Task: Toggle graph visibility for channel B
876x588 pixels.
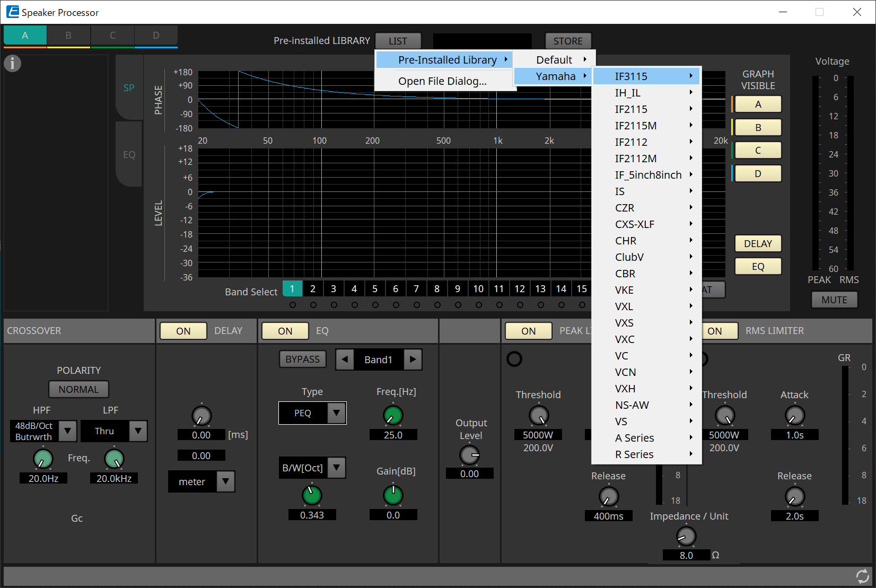Action: (x=758, y=127)
